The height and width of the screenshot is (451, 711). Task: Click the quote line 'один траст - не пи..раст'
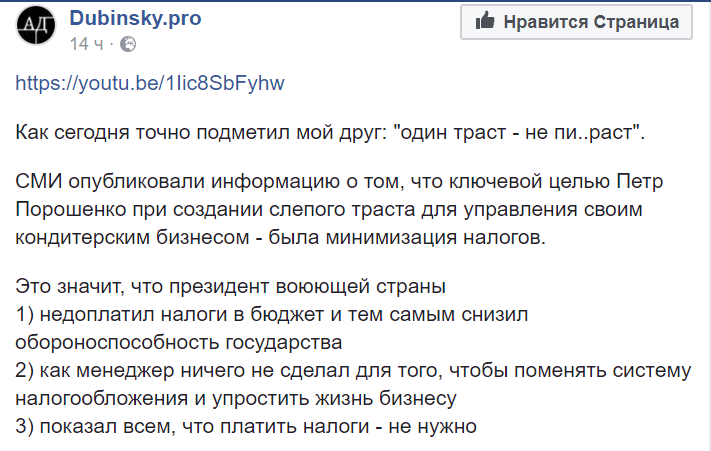tap(519, 132)
